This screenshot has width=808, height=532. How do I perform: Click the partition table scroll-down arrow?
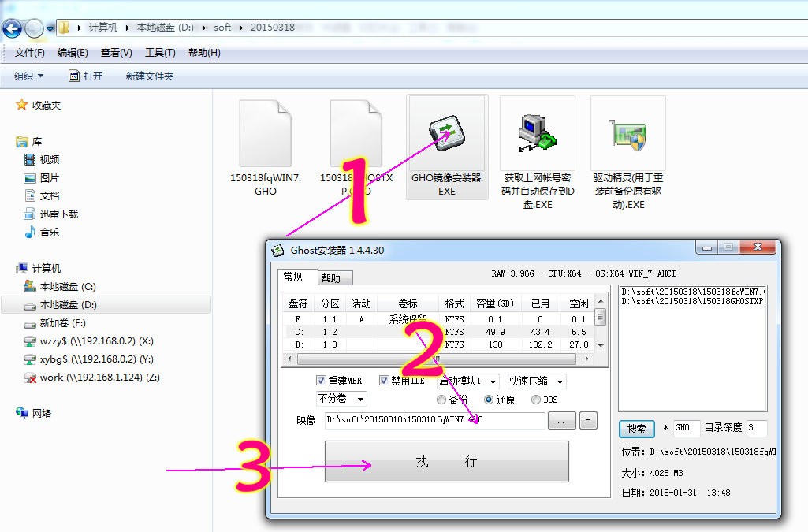[x=600, y=344]
